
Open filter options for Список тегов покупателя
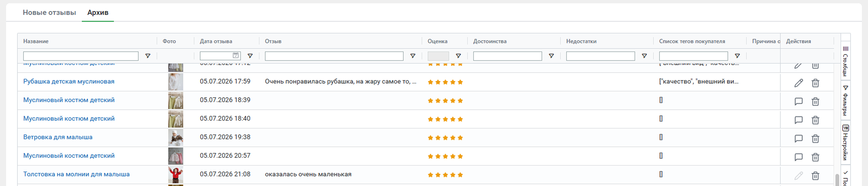tap(737, 56)
